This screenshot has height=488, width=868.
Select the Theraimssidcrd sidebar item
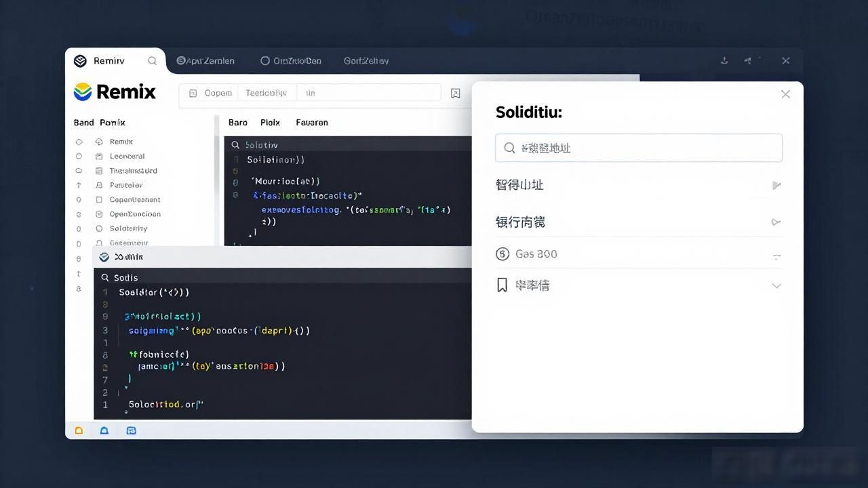[134, 171]
